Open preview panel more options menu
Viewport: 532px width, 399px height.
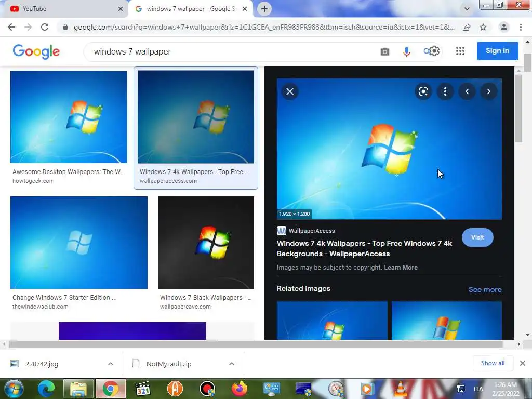point(445,91)
